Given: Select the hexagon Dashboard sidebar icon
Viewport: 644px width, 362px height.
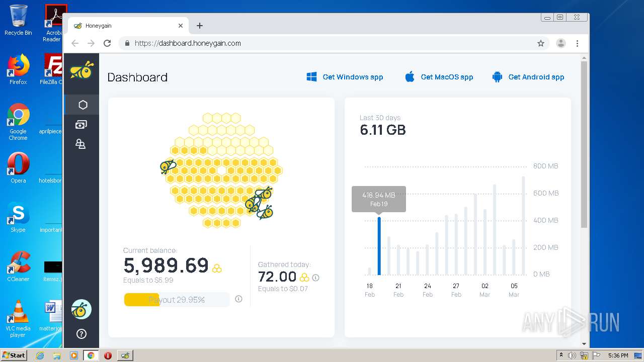Looking at the screenshot, I should coord(83,105).
